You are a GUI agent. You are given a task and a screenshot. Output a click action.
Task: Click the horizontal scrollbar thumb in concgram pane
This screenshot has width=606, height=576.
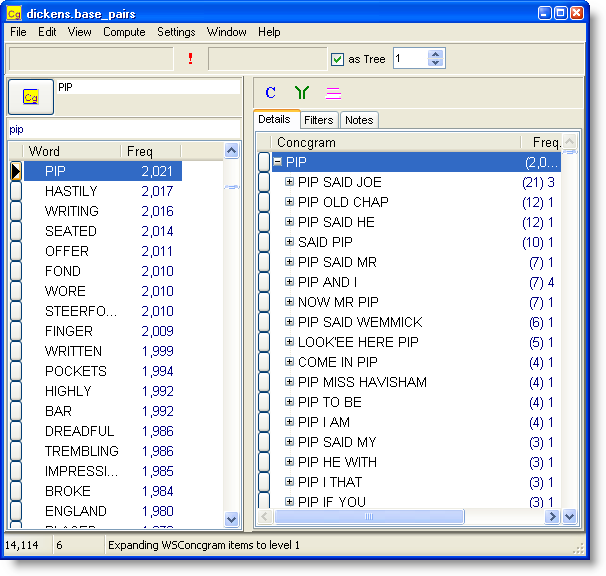(369, 516)
